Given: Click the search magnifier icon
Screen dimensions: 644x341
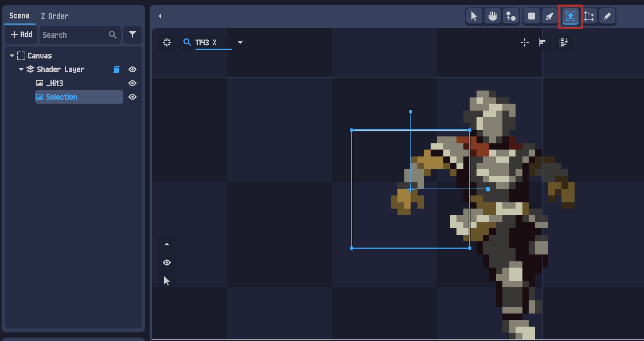Looking at the screenshot, I should coord(112,35).
